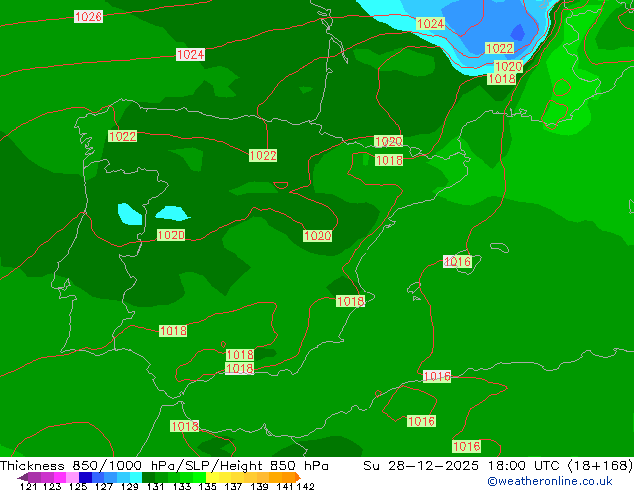
Task: Pick the dark blue legend swatch above 125
Action: (x=85, y=477)
